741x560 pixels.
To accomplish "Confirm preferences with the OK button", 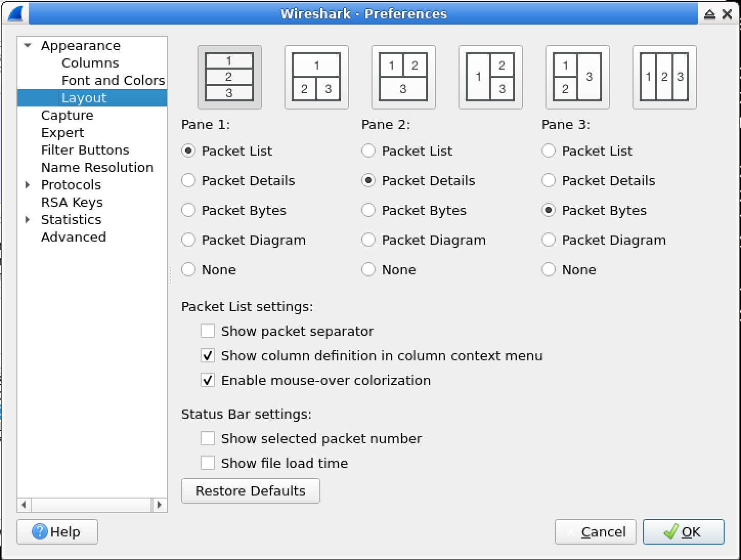I will pos(683,532).
